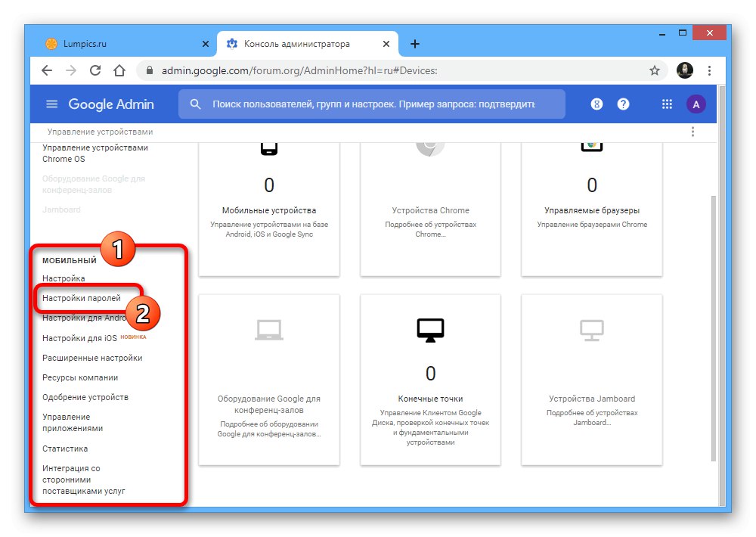
Task: Open the Google Admin hamburger menu
Action: click(51, 104)
